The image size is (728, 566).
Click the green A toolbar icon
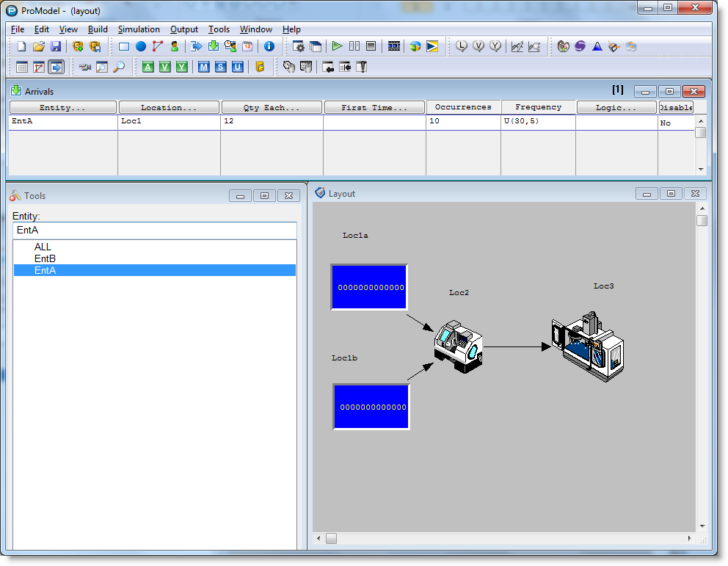coord(148,67)
